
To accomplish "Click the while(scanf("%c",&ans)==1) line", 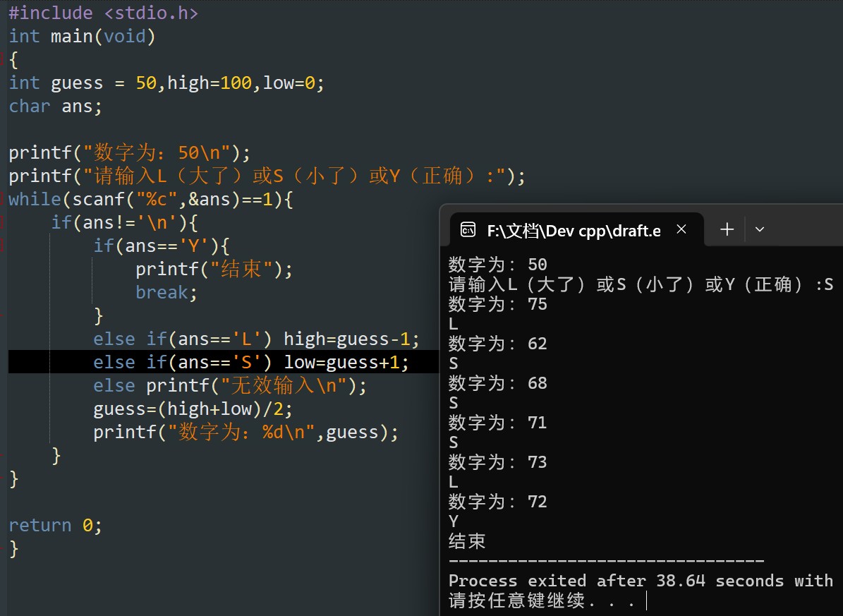I will (x=150, y=200).
